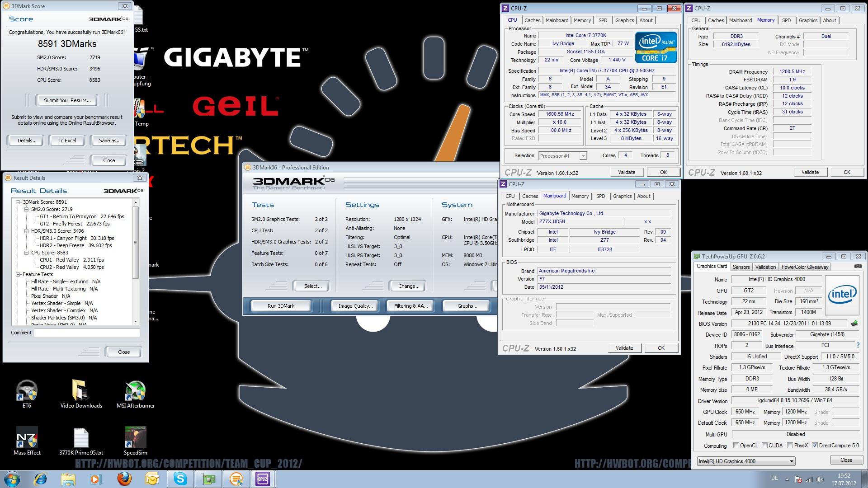The width and height of the screenshot is (868, 488).
Task: Switch to the Sensors tab in GPU-Z
Action: (x=741, y=267)
